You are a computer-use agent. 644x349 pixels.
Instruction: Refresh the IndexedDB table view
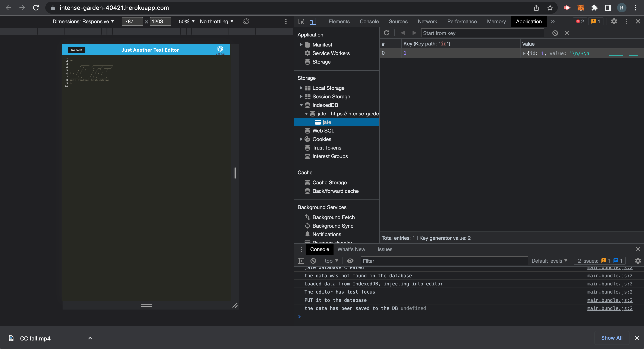[x=386, y=33]
